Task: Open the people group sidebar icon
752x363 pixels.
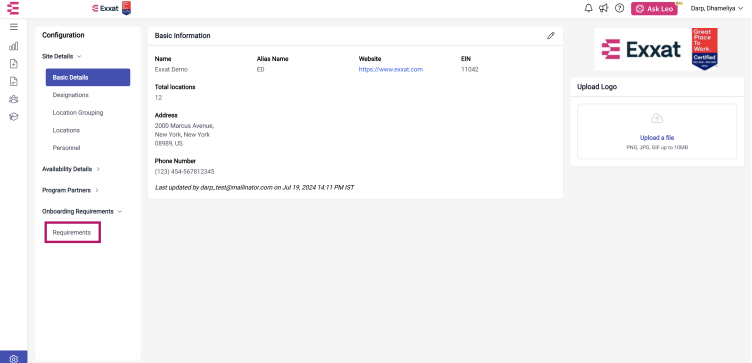Action: [13, 99]
